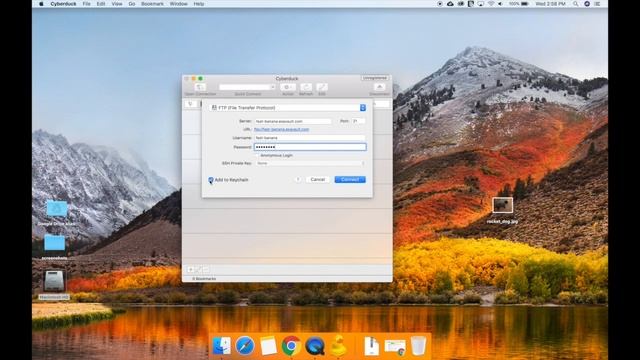This screenshot has height=360, width=640.
Task: Click the Edit pencil toolbar icon
Action: tap(322, 87)
